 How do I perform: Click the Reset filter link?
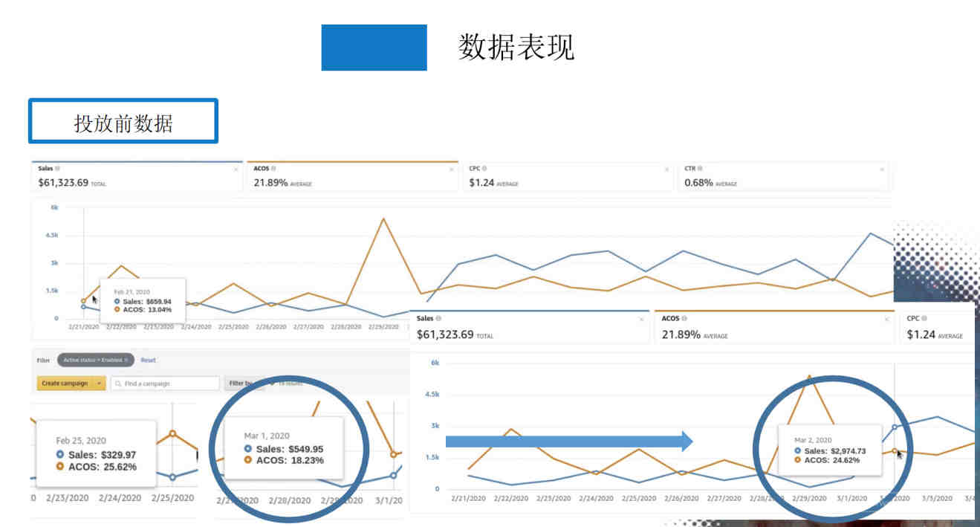(149, 360)
